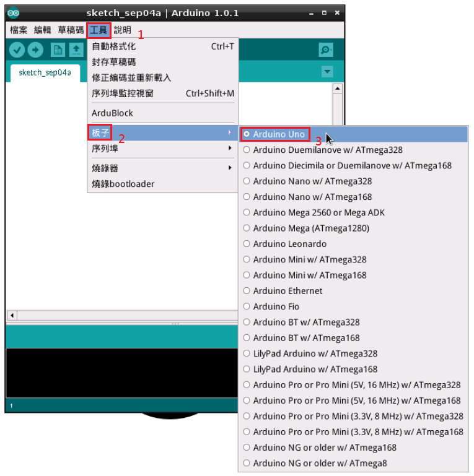Select Arduino NG or older w/ ATmega168
Screen dimensions: 474x476
click(x=353, y=448)
